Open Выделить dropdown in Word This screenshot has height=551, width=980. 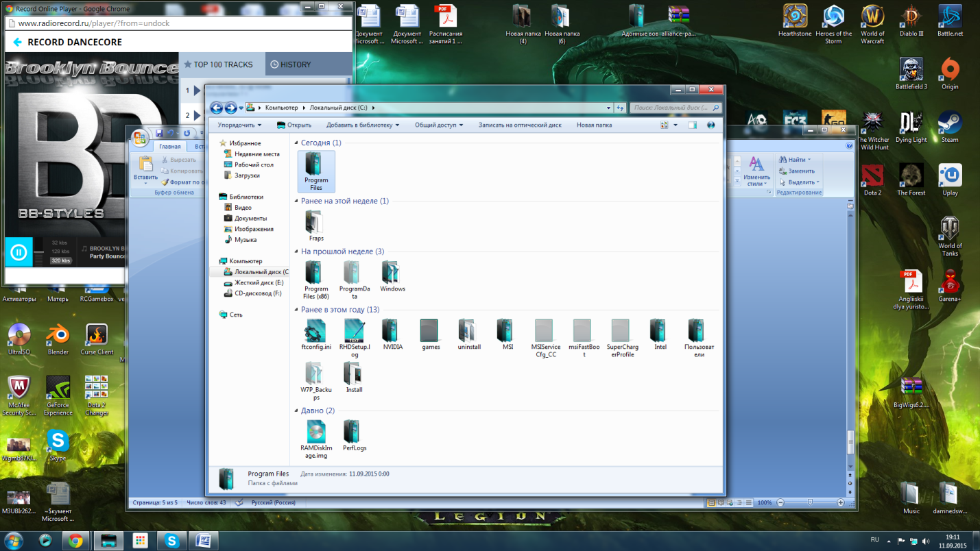point(800,182)
